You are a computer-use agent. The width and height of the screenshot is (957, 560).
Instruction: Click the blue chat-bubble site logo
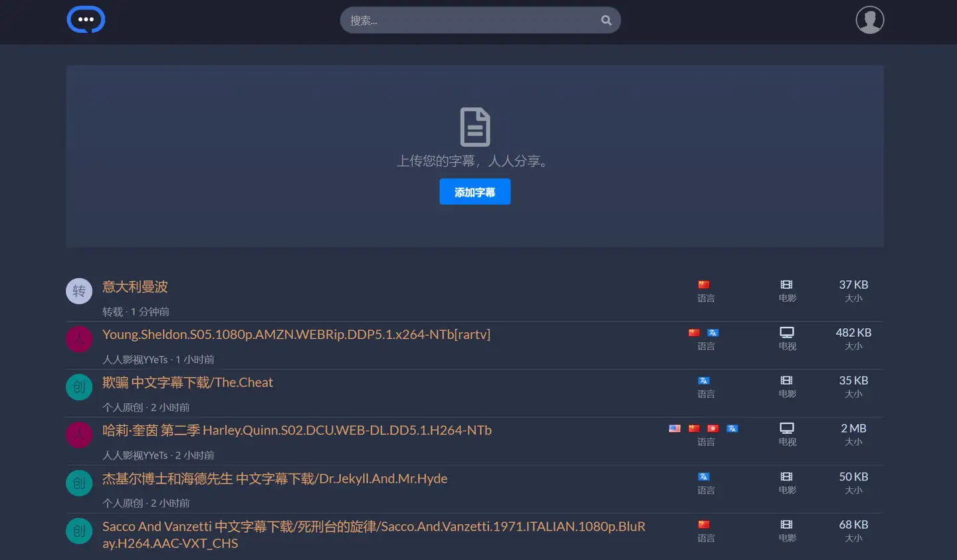(x=86, y=19)
